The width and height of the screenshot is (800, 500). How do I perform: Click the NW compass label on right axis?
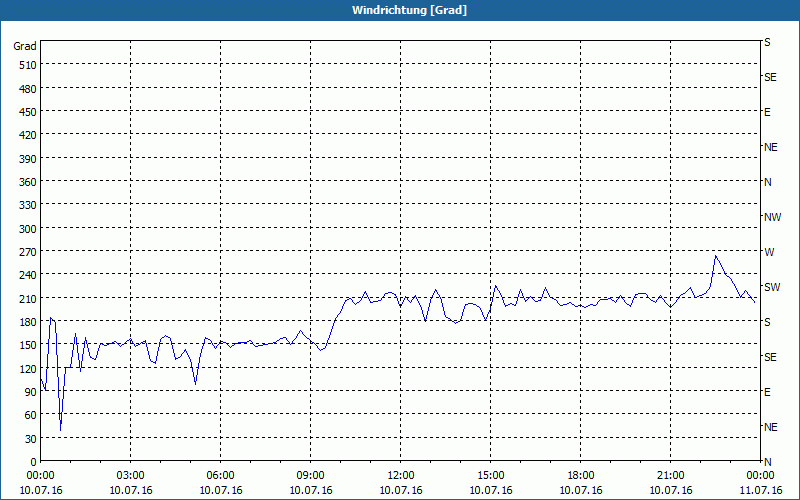773,217
